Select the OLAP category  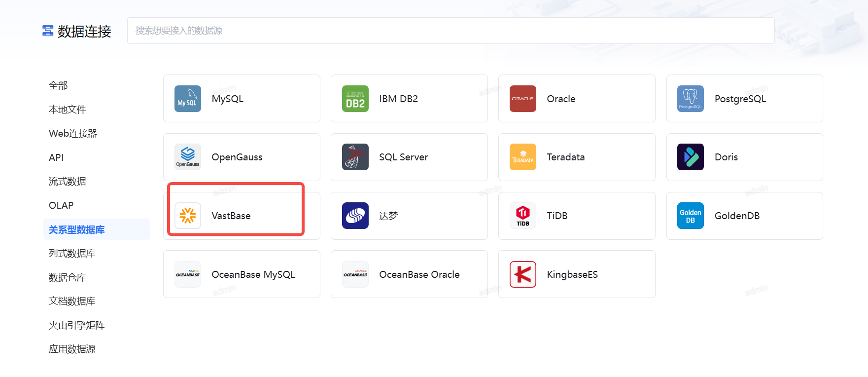[x=61, y=205]
